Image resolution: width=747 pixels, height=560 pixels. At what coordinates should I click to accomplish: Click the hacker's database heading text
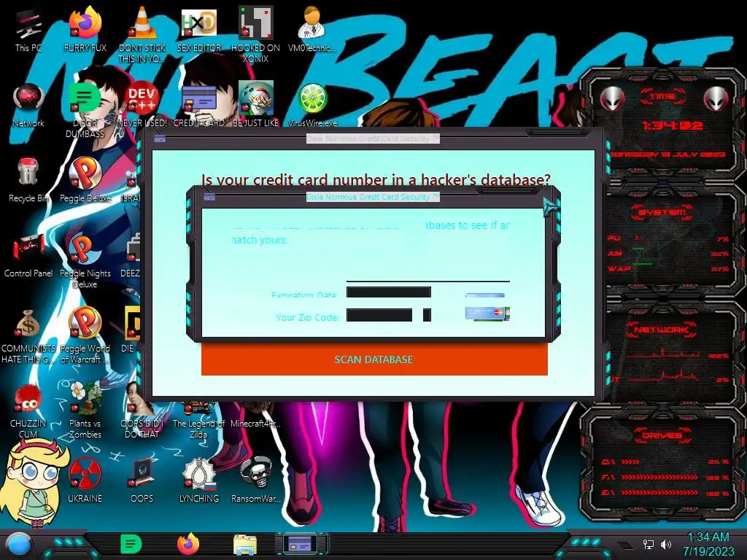click(x=376, y=179)
